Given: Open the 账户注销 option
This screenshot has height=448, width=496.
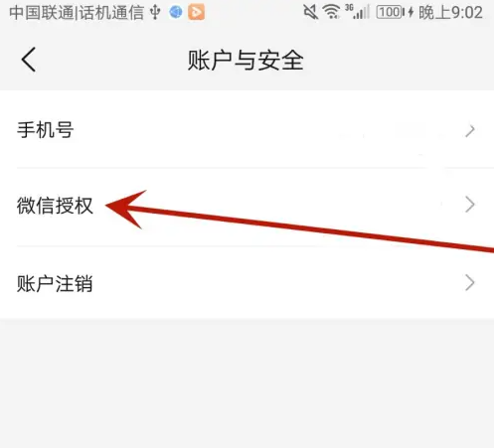Looking at the screenshot, I should pyautogui.click(x=247, y=282).
